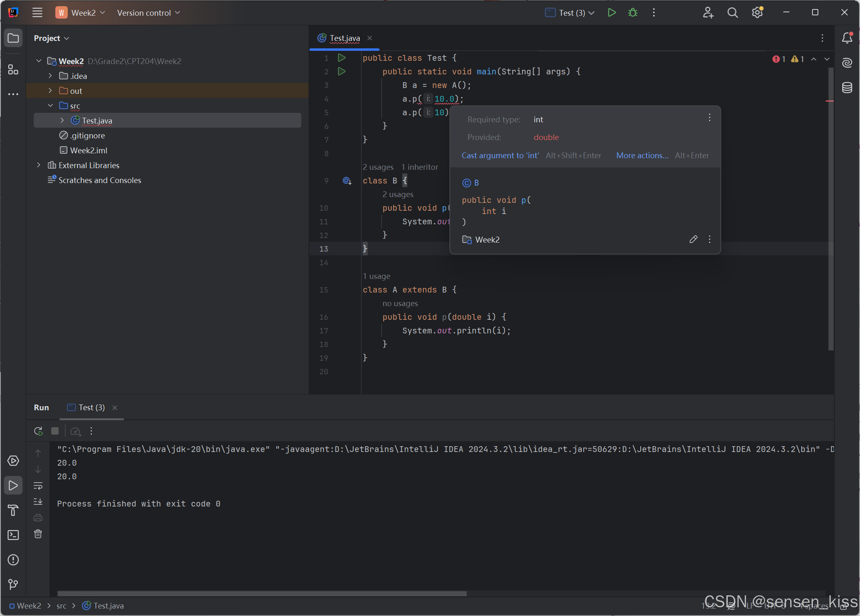
Task: Print the console output
Action: click(38, 518)
